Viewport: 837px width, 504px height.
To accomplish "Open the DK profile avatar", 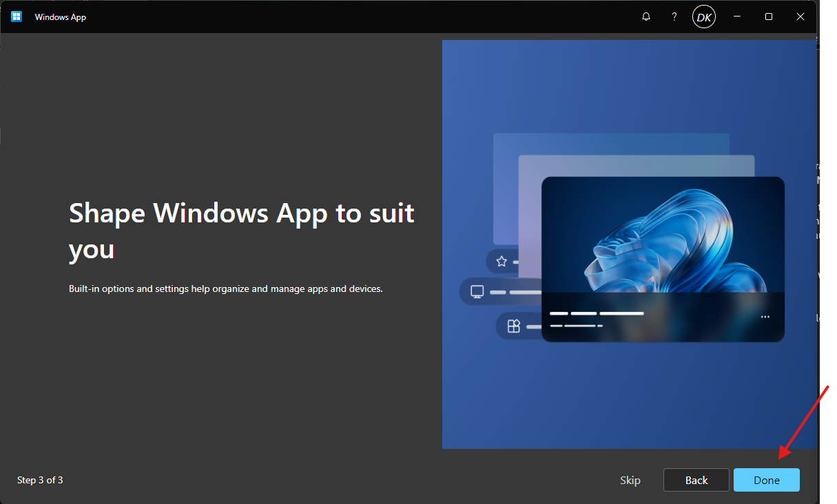I will 703,17.
